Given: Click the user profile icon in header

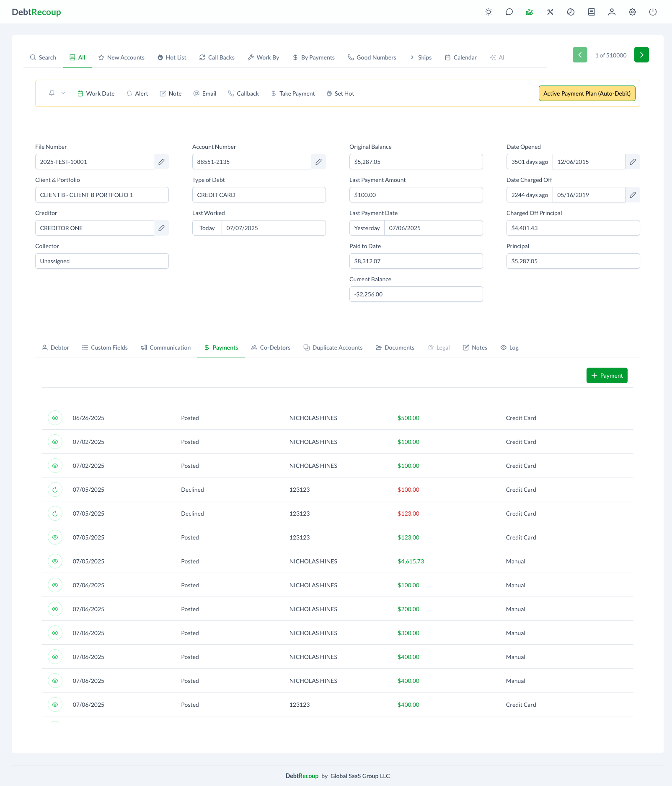Looking at the screenshot, I should click(x=612, y=12).
